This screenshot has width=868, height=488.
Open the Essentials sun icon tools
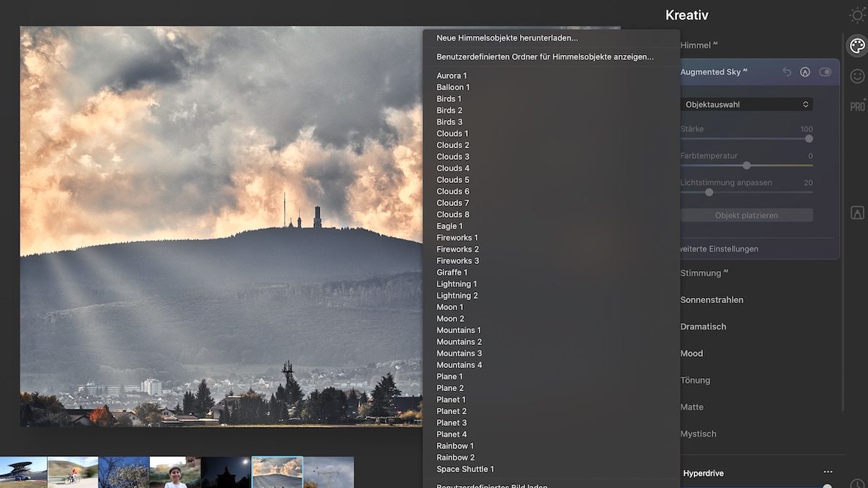pyautogui.click(x=857, y=15)
